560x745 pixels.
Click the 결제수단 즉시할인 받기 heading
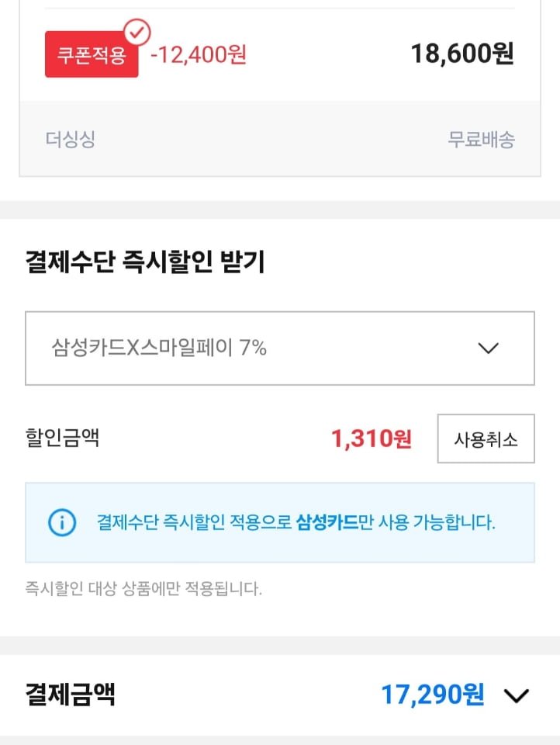click(x=145, y=262)
